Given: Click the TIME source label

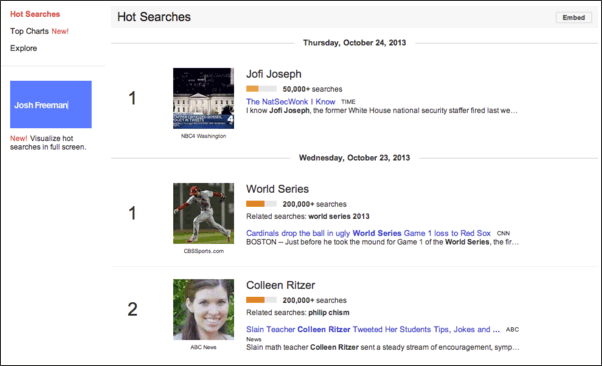Looking at the screenshot, I should 348,102.
